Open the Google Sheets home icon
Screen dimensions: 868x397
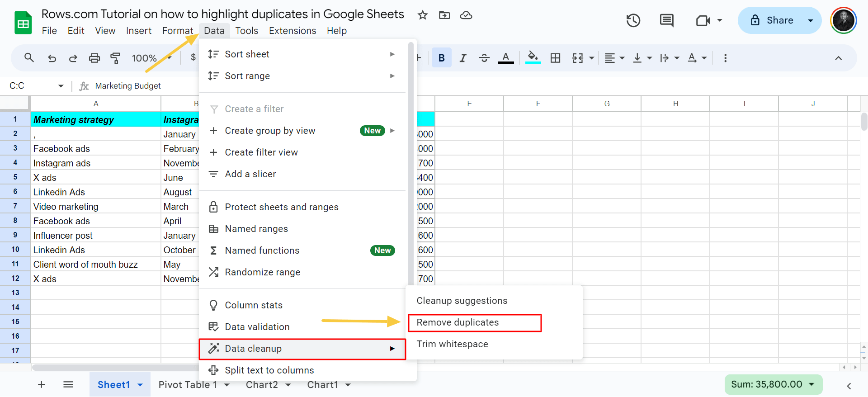[x=23, y=22]
